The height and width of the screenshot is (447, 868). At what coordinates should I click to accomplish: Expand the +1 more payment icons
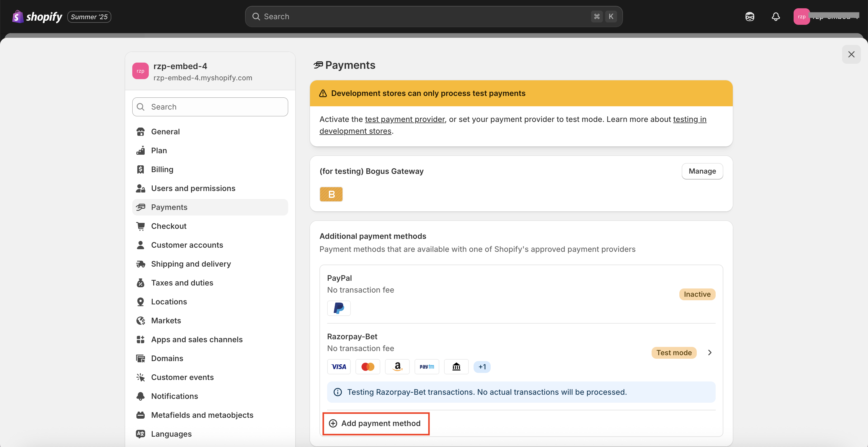[482, 366]
